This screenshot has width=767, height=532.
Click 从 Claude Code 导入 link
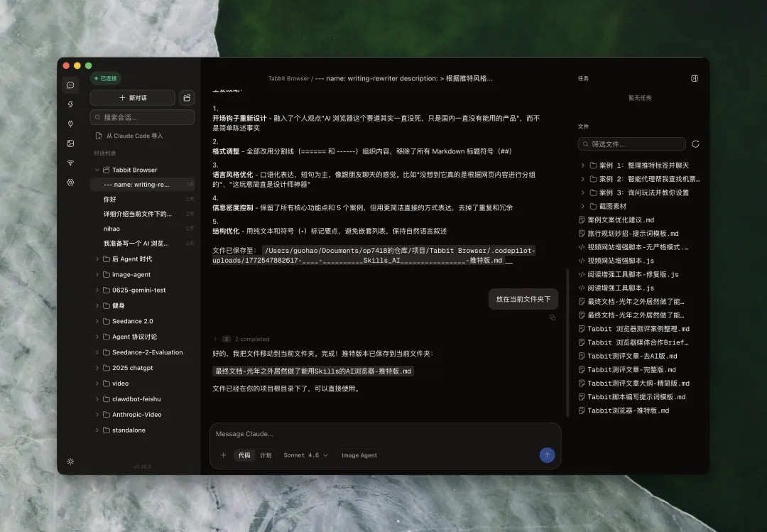134,136
